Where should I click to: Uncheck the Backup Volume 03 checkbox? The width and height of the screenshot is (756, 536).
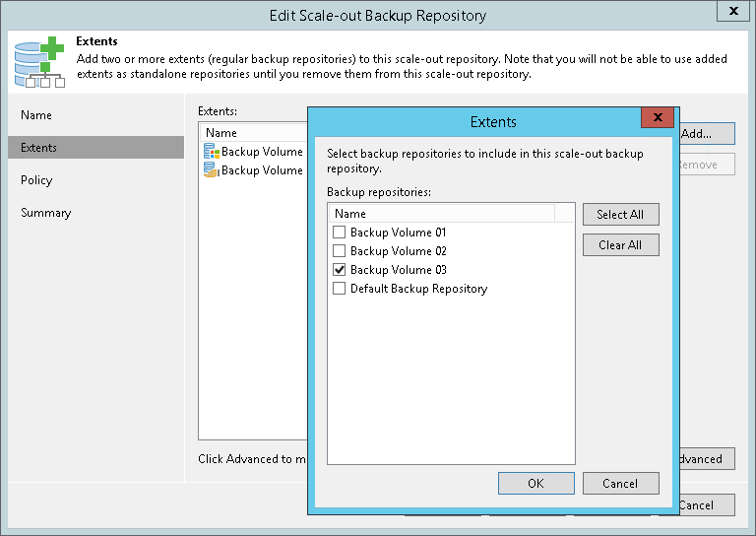(340, 270)
